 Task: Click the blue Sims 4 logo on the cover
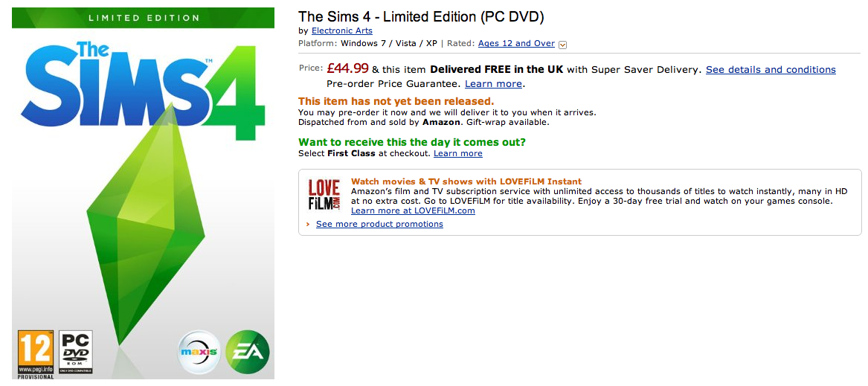[x=141, y=89]
